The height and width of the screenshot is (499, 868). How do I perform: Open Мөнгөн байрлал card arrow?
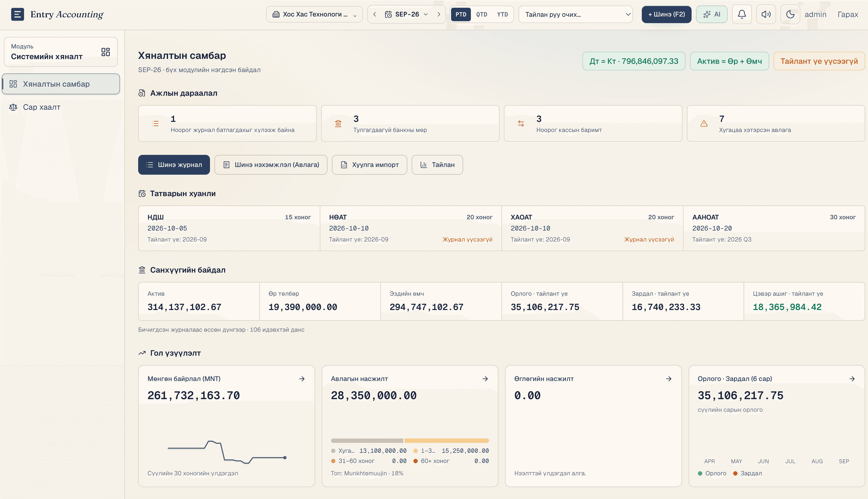302,379
